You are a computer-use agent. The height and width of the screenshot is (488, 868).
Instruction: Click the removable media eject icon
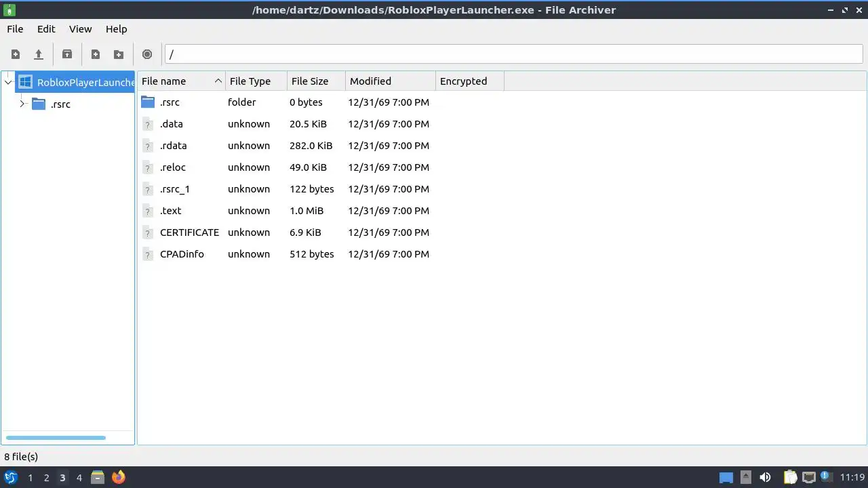tap(746, 477)
